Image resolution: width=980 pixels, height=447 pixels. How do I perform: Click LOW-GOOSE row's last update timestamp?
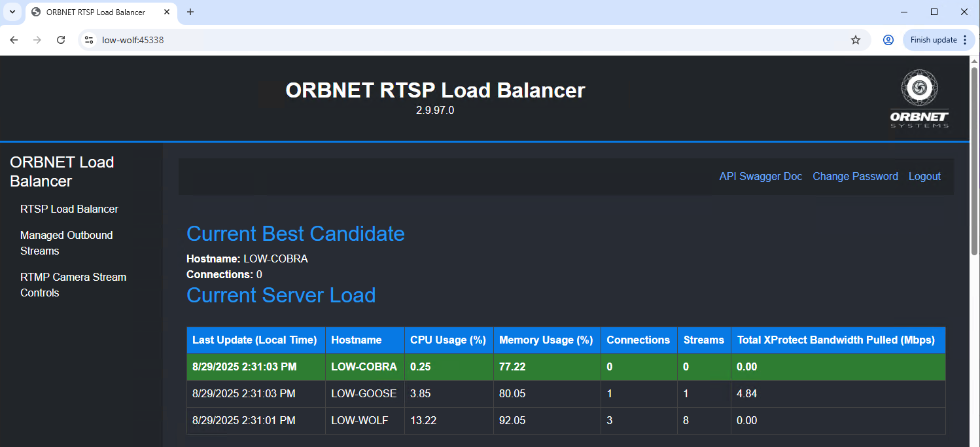244,394
